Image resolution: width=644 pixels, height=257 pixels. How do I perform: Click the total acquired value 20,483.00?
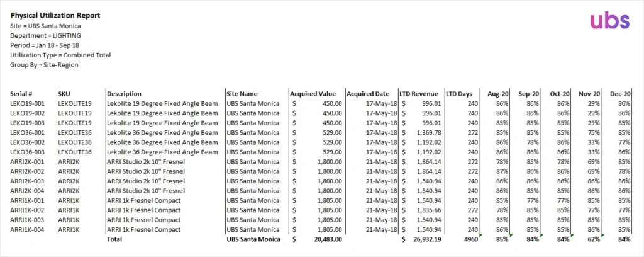click(x=327, y=239)
